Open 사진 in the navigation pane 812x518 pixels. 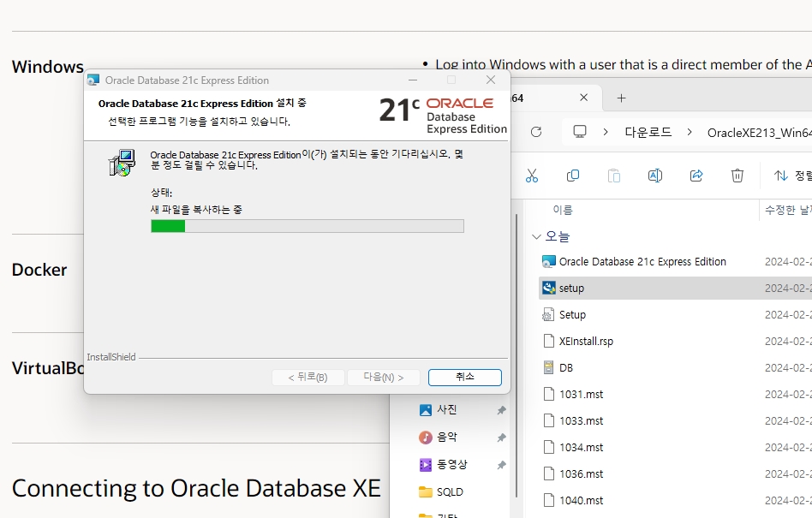446,410
